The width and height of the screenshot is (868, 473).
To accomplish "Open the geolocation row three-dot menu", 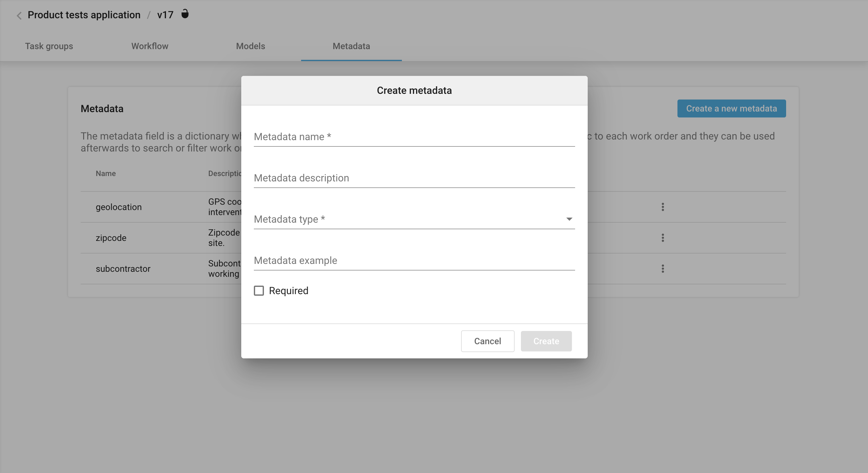I will tap(662, 207).
